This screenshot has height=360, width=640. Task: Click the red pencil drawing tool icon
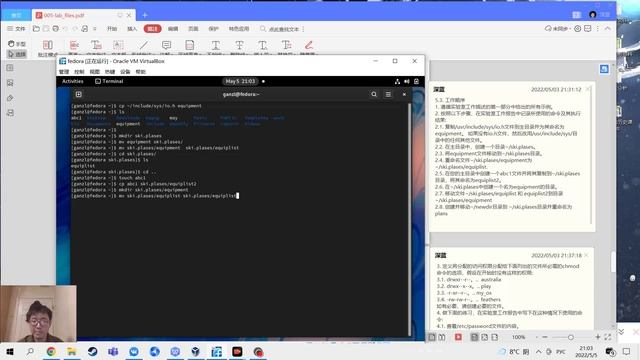309,45
